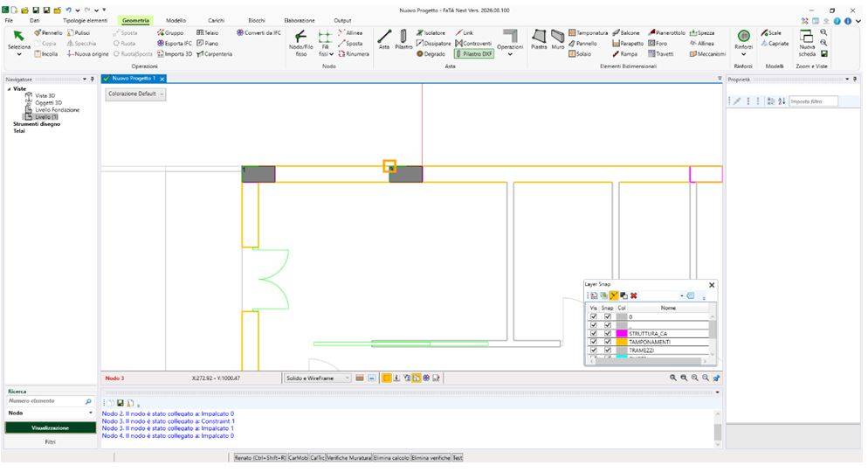This screenshot has height=472, width=868.
Task: Open the Tipologie elementi tab
Action: click(86, 20)
